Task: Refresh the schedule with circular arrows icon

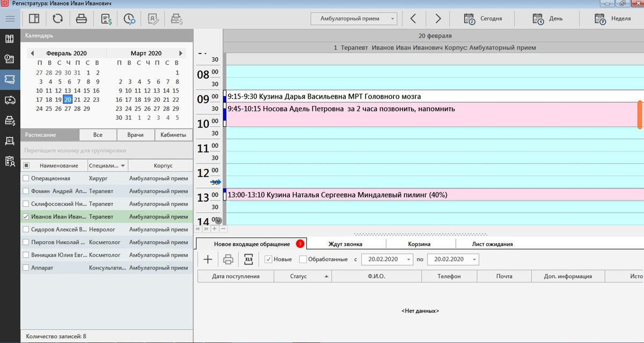Action: (x=57, y=19)
